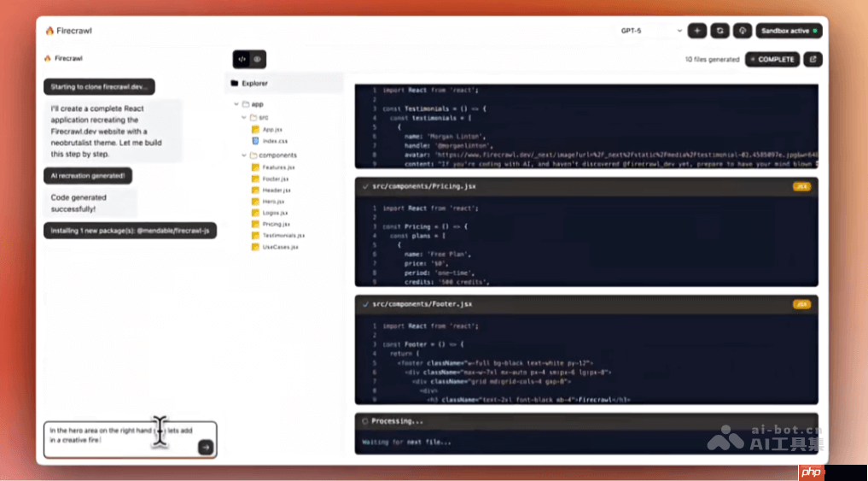Screen dimensions: 868x481
Task: Click the chat message input field
Action: click(130, 440)
